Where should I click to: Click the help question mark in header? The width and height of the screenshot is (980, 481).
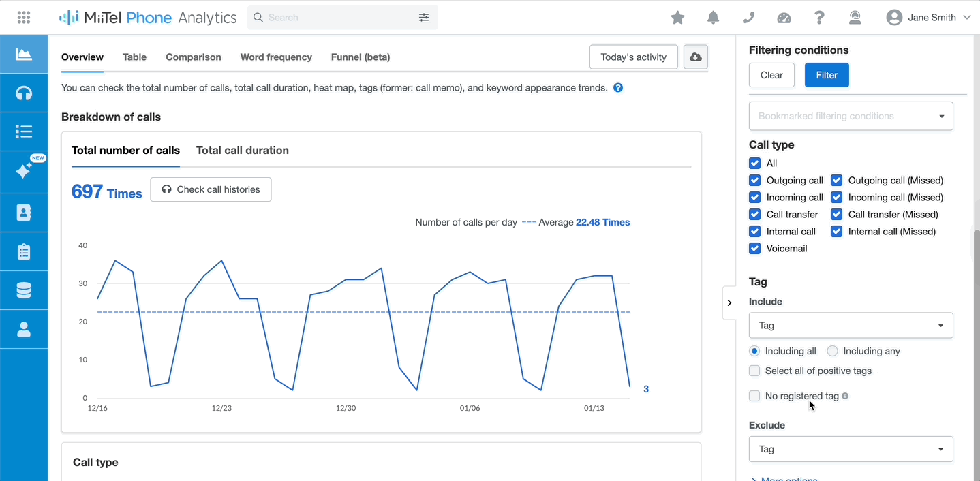819,18
